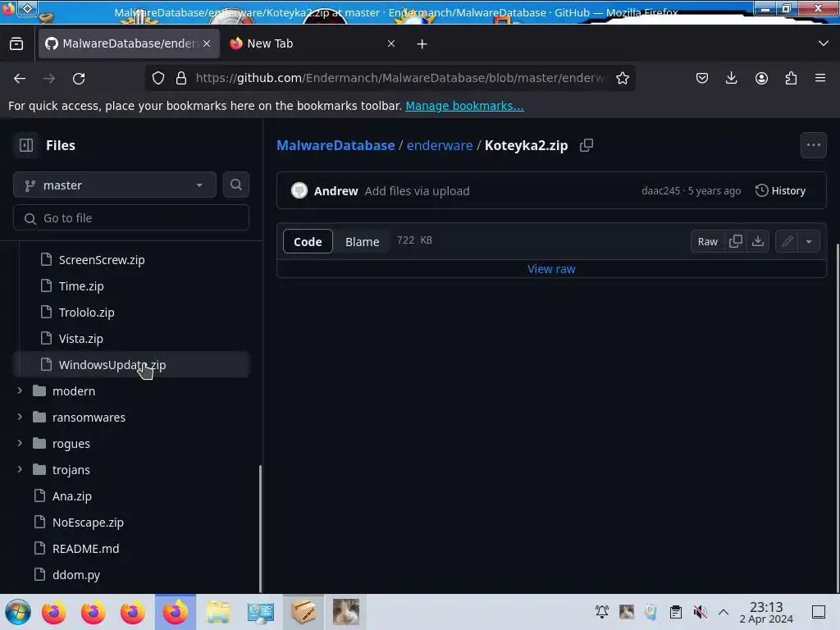Open tracking protection shield icon
The height and width of the screenshot is (630, 840).
click(158, 78)
